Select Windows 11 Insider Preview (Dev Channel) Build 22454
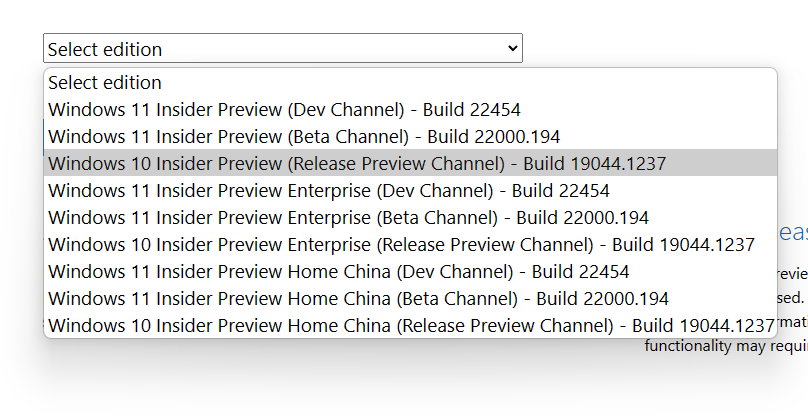 284,110
